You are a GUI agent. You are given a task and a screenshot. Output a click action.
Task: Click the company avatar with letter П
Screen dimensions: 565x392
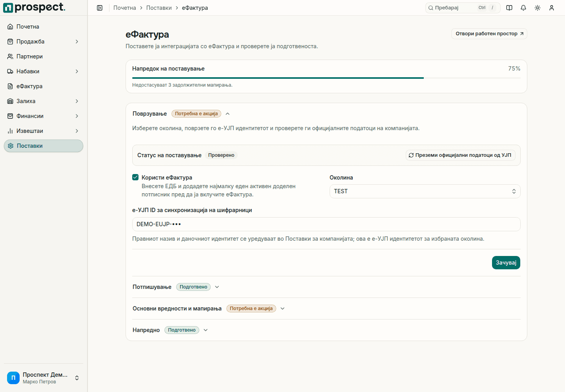pyautogui.click(x=13, y=378)
